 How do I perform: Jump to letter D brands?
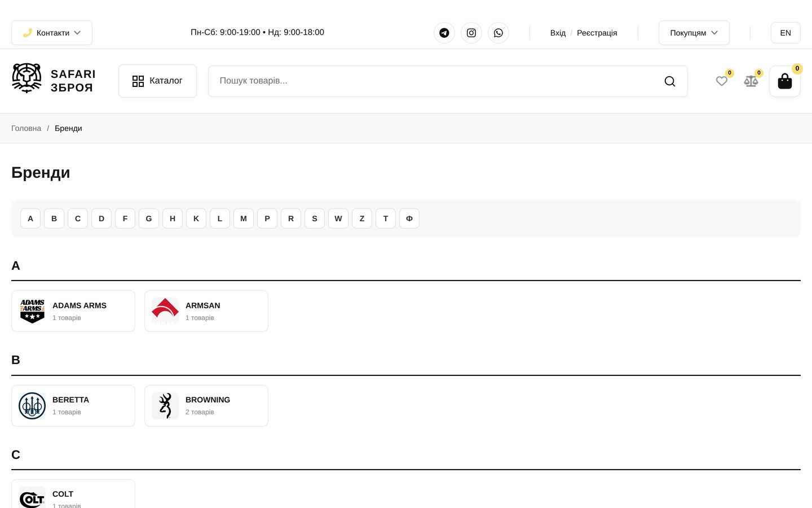click(x=101, y=218)
